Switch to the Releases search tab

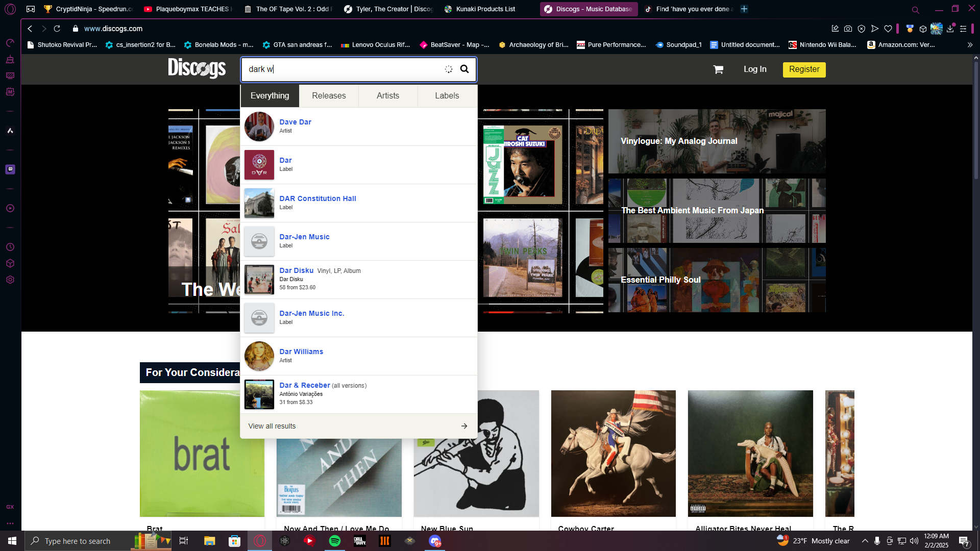329,96
